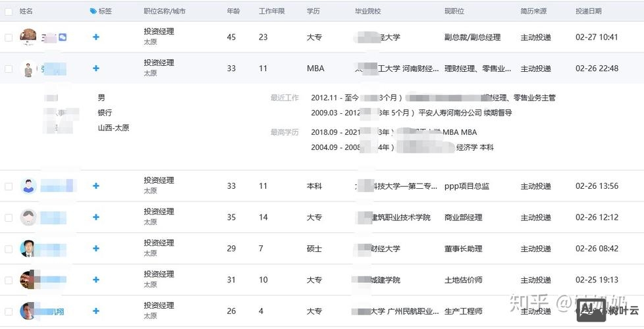Tick checkbox of the ppp项目总监 row
This screenshot has width=644, height=329.
click(8, 186)
